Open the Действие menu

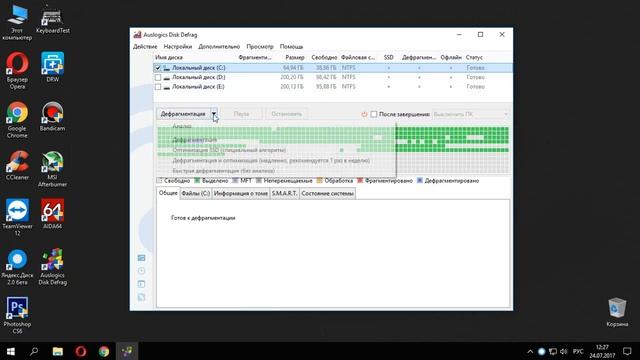145,47
